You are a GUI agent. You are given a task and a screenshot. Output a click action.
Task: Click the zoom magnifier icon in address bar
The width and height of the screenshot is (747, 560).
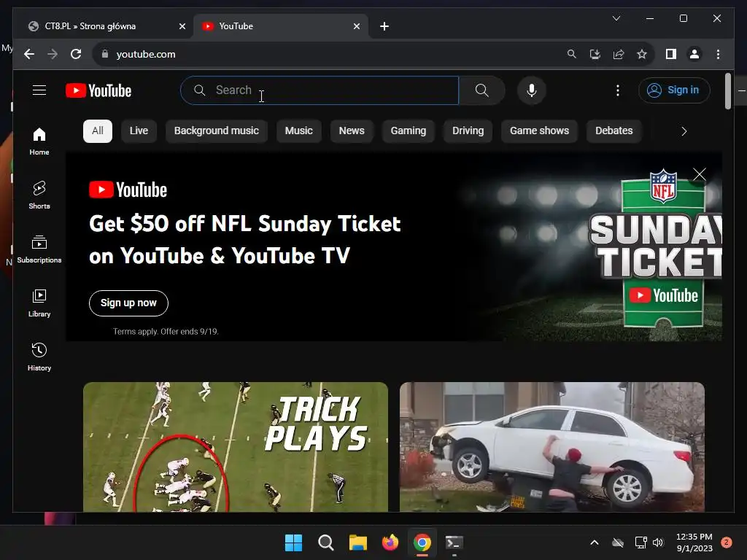(572, 54)
